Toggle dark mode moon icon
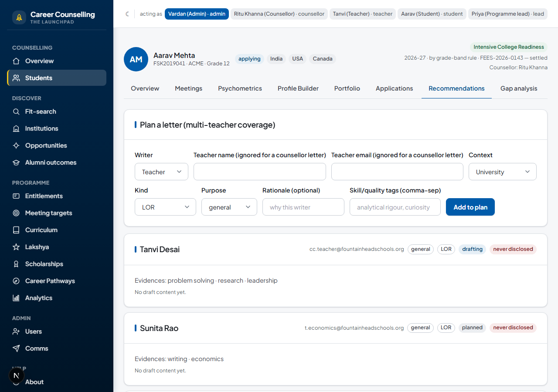Screen dimensions: 558x392 click(x=127, y=14)
